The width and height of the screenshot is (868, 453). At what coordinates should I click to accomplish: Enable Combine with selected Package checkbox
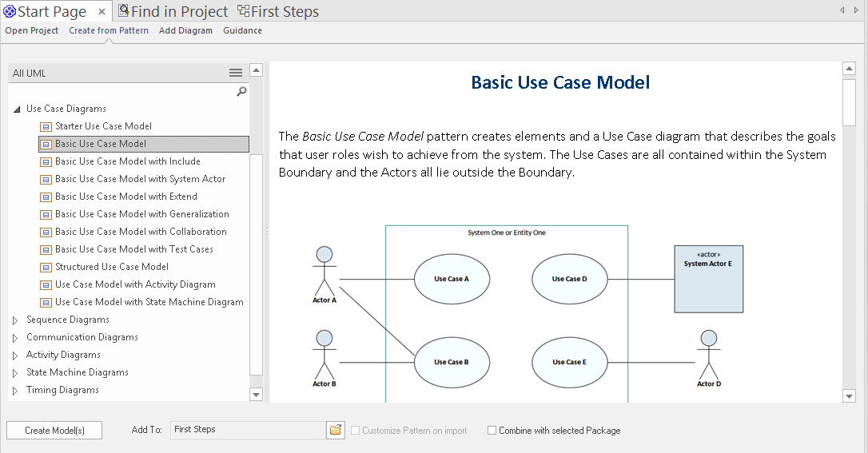coord(492,431)
